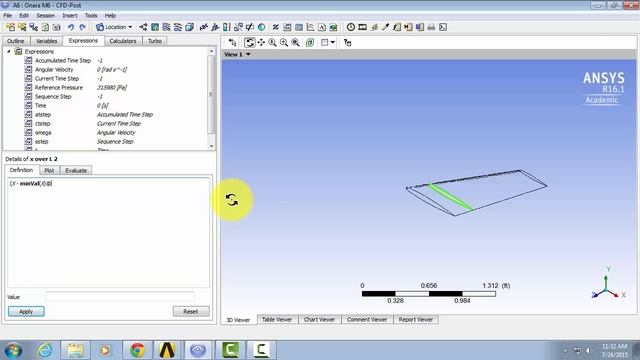Insert a Chart from toolbar

coord(310,27)
